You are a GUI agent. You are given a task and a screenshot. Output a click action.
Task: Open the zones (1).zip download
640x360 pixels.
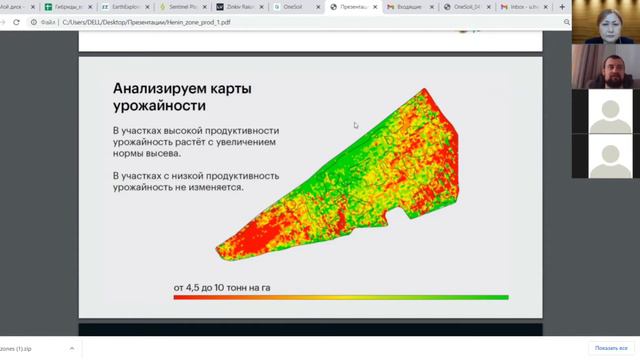tap(16, 349)
